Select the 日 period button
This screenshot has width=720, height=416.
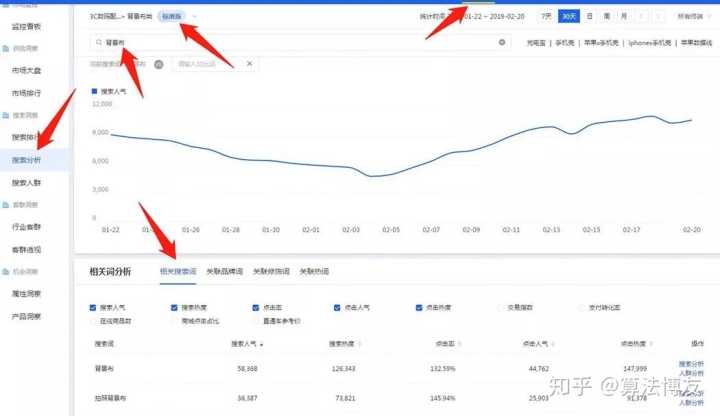[x=590, y=16]
